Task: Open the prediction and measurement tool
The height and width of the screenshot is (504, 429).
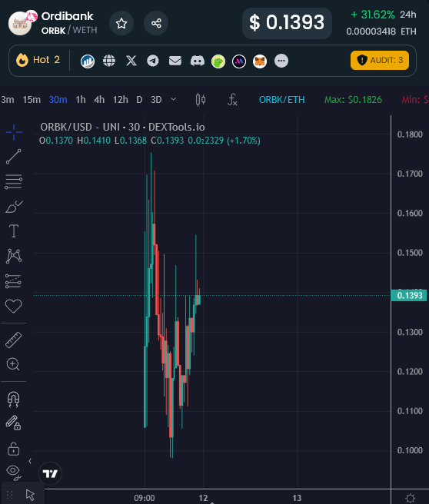Action: coord(13,281)
